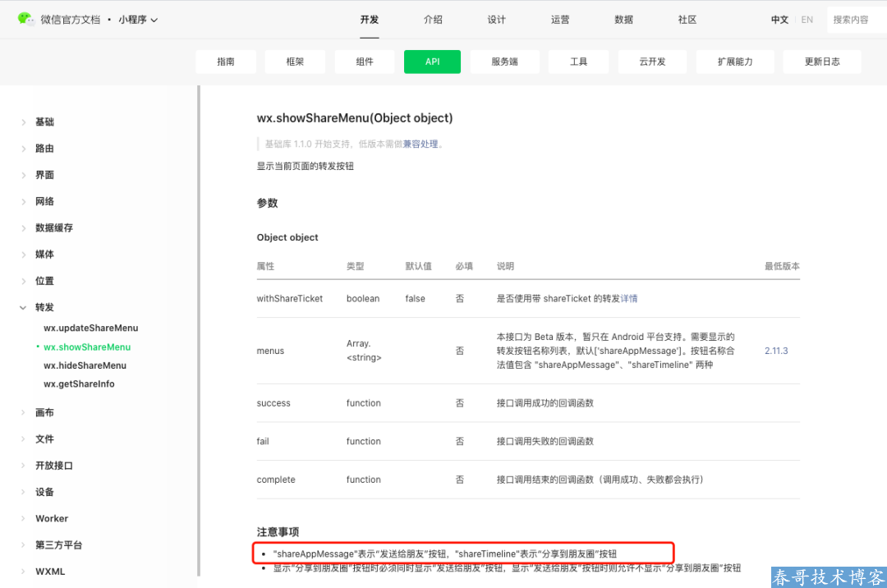Click the menus property cell
The image size is (887, 588).
(270, 351)
